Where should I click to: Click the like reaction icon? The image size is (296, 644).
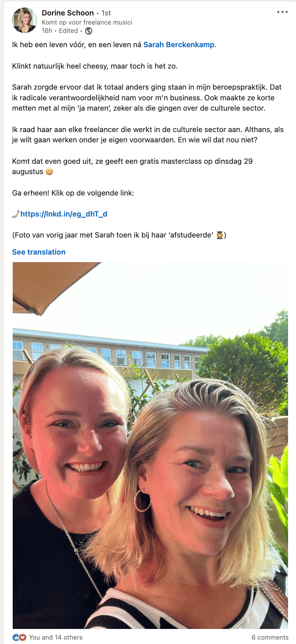16,637
